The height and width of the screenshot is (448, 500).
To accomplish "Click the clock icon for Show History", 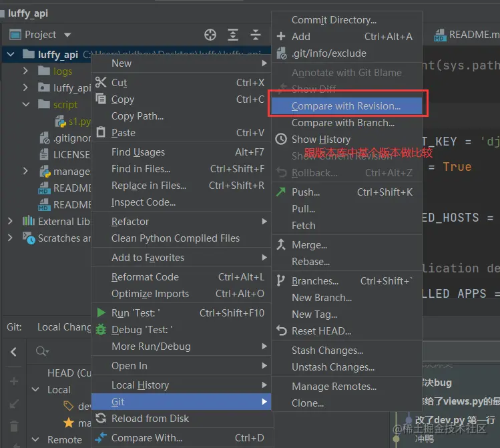I will tap(281, 139).
